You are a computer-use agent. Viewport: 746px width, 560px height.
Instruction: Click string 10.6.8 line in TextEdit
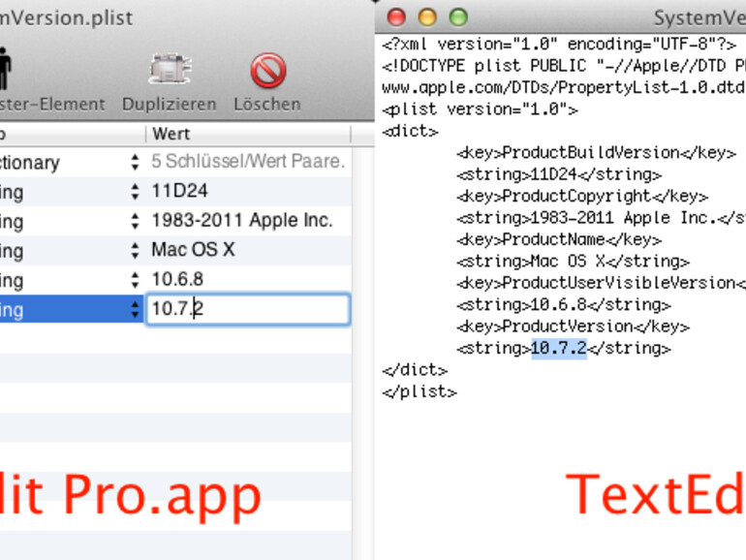pos(564,304)
